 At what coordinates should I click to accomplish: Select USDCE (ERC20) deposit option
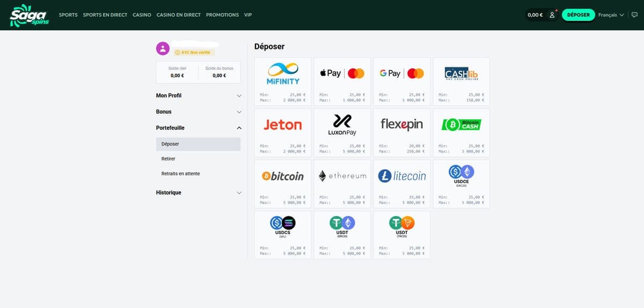tap(462, 183)
